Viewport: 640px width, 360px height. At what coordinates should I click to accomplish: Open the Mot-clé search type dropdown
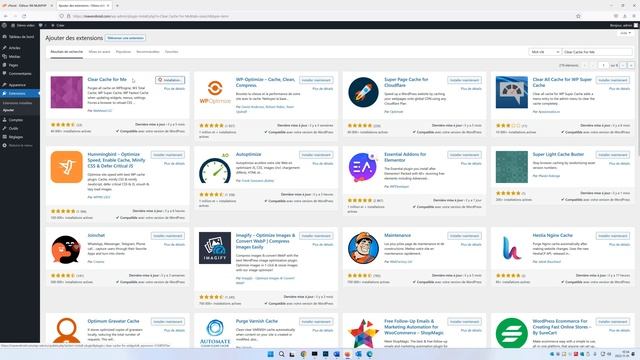click(x=544, y=52)
